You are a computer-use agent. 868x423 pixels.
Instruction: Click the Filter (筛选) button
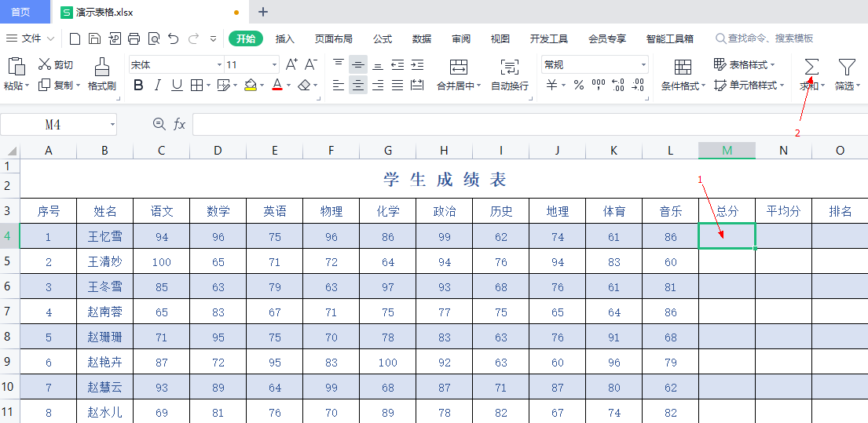847,75
